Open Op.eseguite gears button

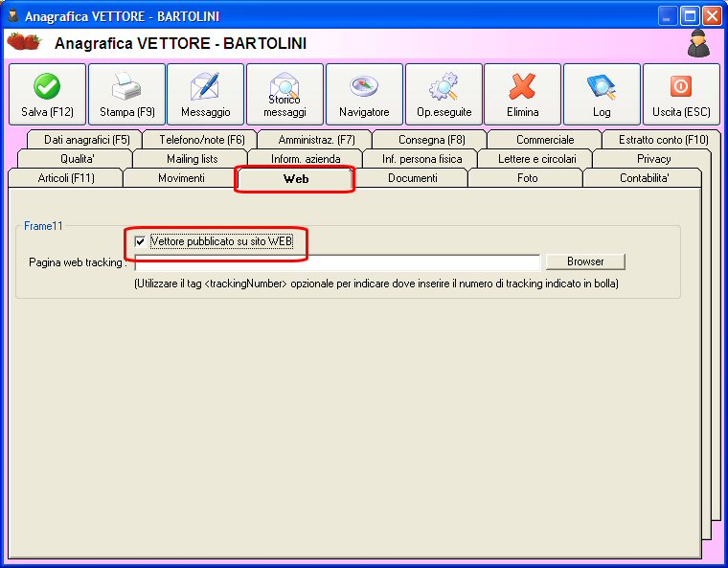pyautogui.click(x=444, y=95)
